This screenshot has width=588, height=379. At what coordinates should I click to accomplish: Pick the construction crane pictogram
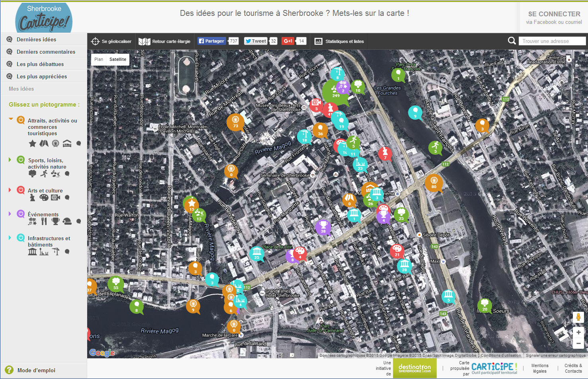[56, 251]
